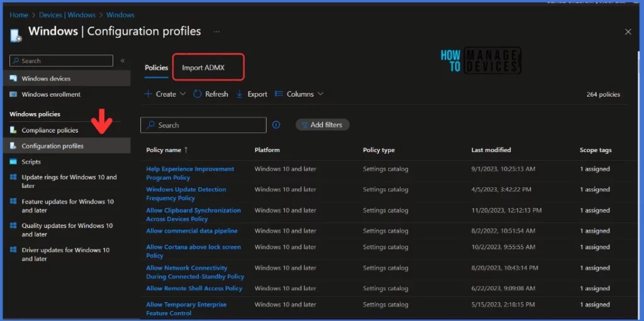
Task: Click the info icon beside the search box
Action: (277, 125)
